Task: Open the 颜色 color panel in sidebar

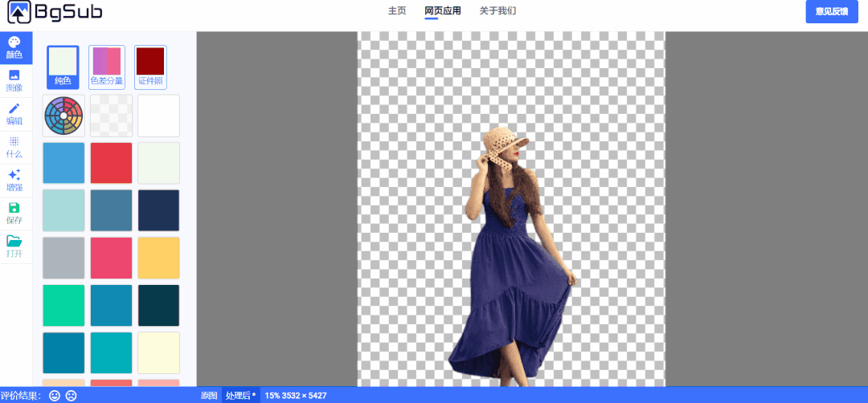Action: 14,48
